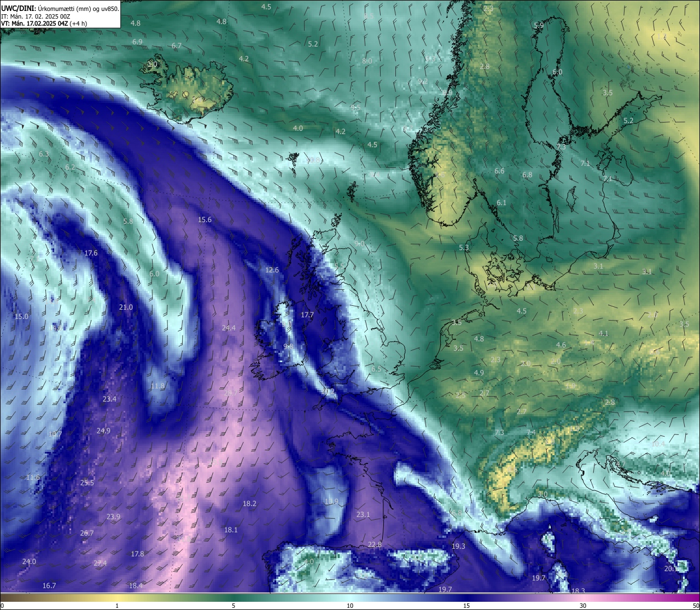Viewport: 700px width, 610px height.
Task: Click the 12.6 value near Scotland
Action: pyautogui.click(x=272, y=270)
